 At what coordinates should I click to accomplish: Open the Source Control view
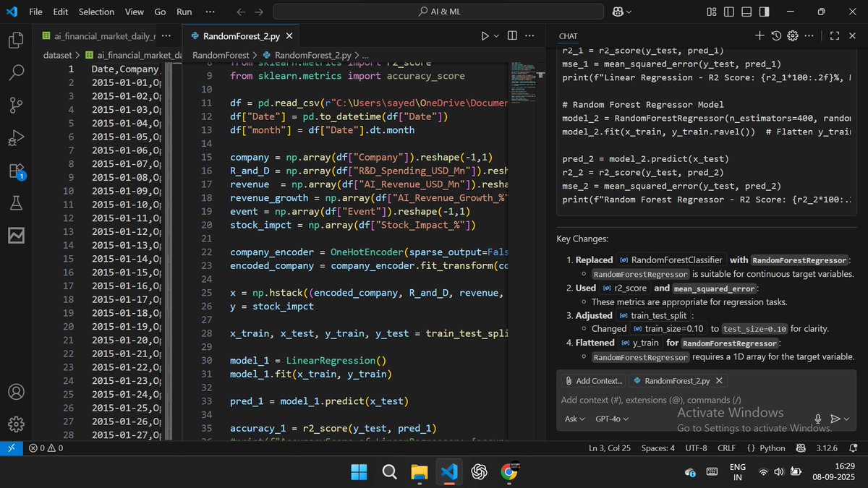15,106
